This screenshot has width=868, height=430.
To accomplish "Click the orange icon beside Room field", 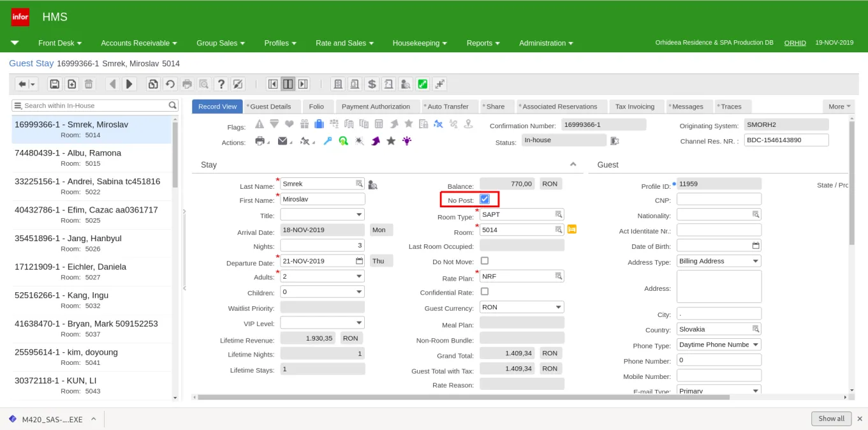I will tap(572, 229).
